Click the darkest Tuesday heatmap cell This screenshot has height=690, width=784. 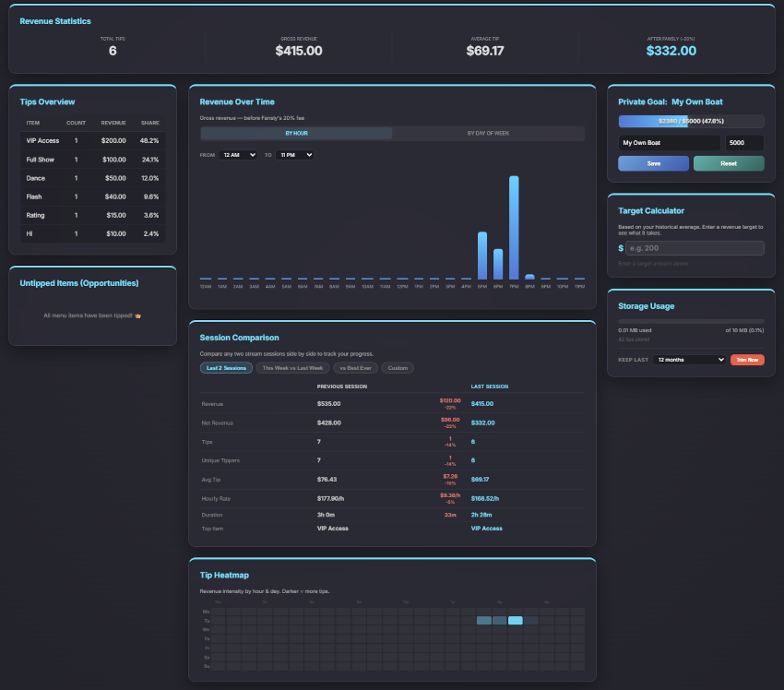click(x=514, y=620)
